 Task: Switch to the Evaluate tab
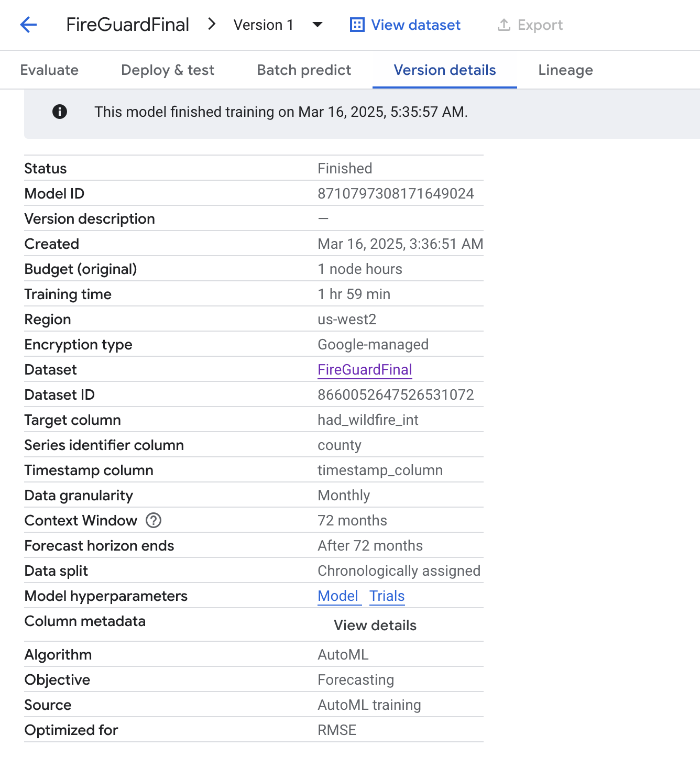click(x=49, y=70)
